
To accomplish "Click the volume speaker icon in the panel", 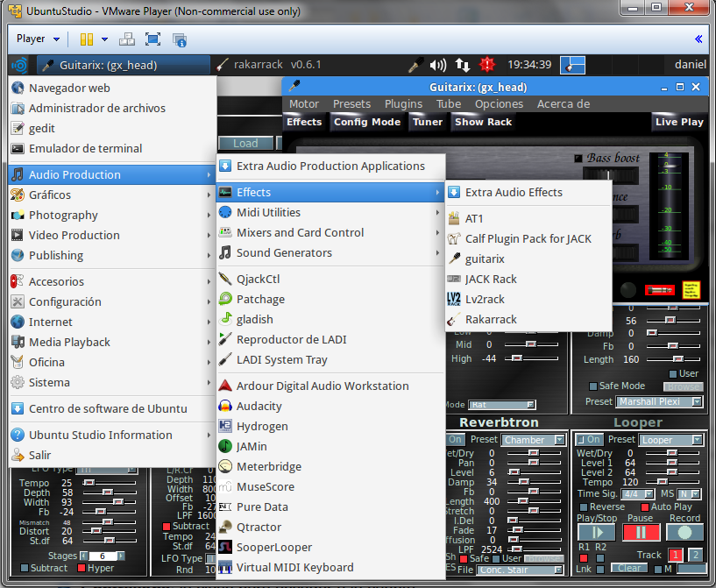I will click(x=438, y=65).
